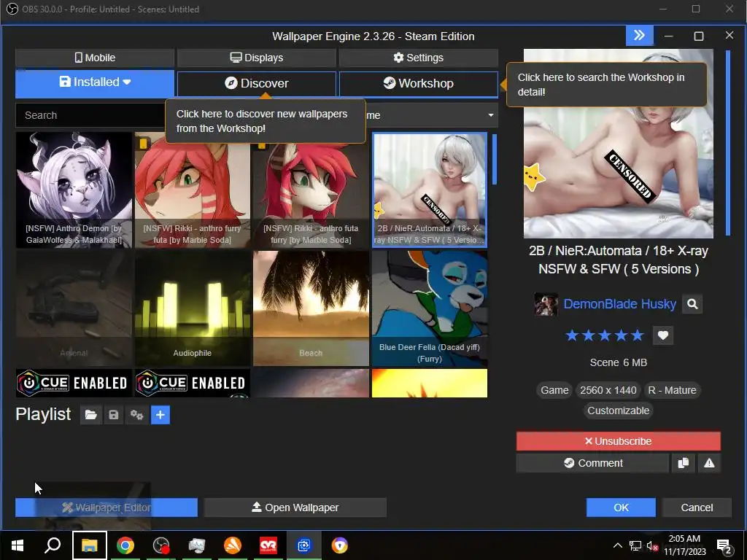
Task: Open the taskbar clock showing 2:05 AM
Action: pos(684,545)
